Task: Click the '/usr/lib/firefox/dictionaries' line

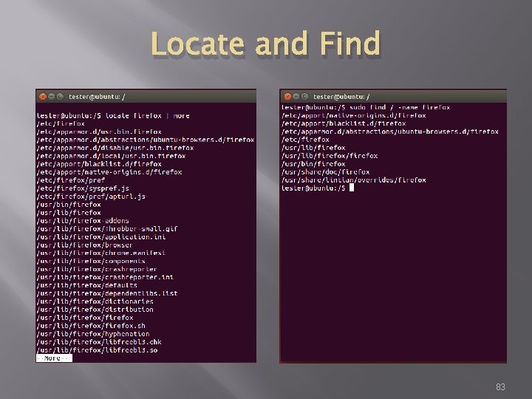Action: [95, 301]
